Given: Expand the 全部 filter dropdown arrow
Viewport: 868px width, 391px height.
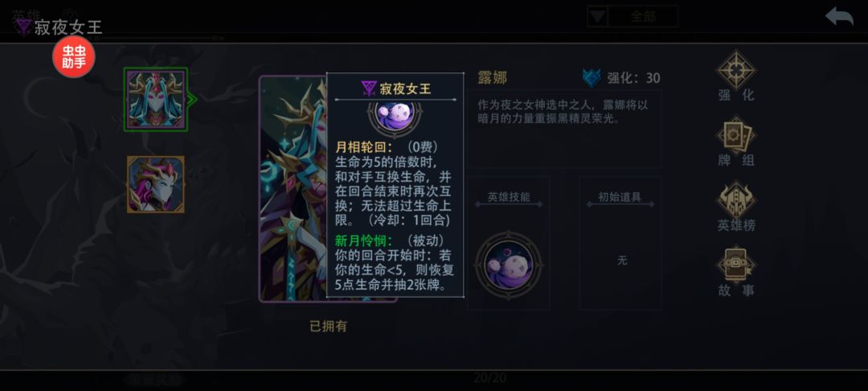Looking at the screenshot, I should [597, 17].
